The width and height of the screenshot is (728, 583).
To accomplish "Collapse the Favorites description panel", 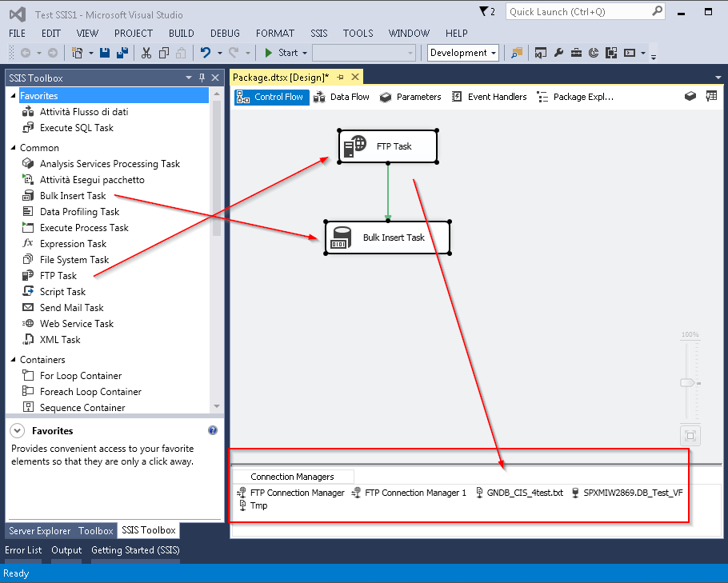I will (x=17, y=430).
